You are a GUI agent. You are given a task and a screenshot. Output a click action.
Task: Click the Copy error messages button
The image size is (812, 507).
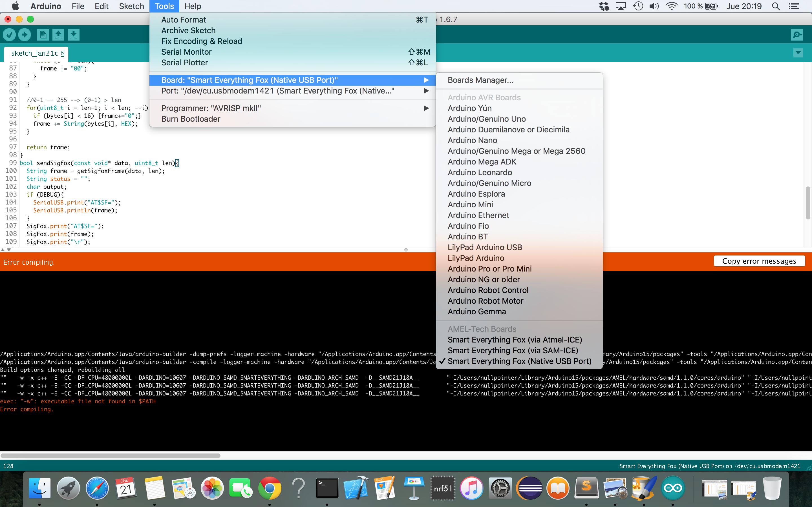(x=759, y=261)
